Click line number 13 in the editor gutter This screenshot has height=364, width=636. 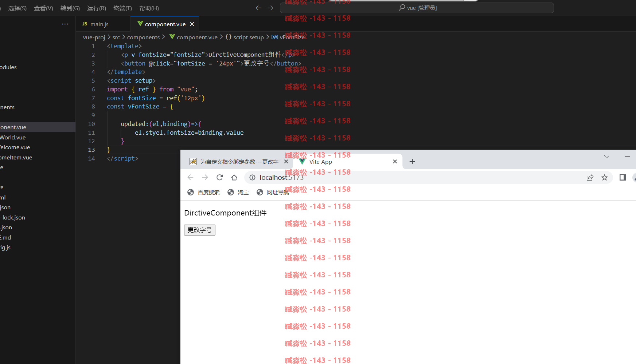[91, 150]
